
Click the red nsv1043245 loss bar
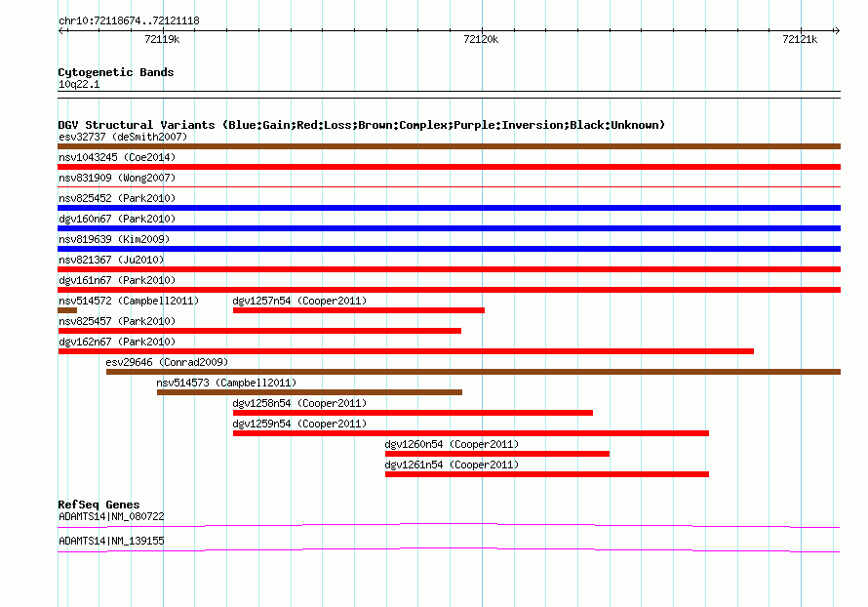tap(449, 167)
